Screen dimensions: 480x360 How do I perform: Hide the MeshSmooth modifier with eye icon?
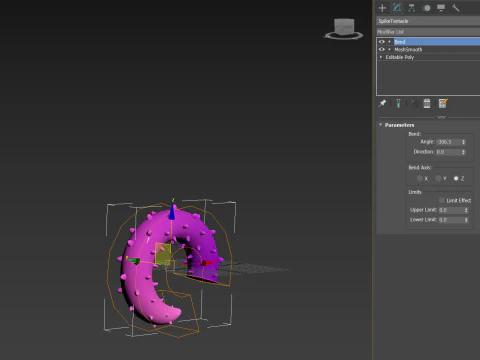[382, 49]
